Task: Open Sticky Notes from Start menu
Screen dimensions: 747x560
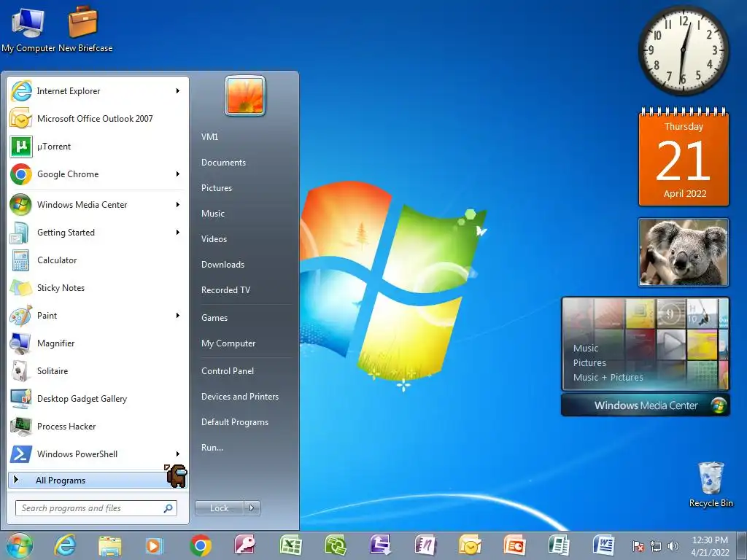Action: [x=98, y=287]
